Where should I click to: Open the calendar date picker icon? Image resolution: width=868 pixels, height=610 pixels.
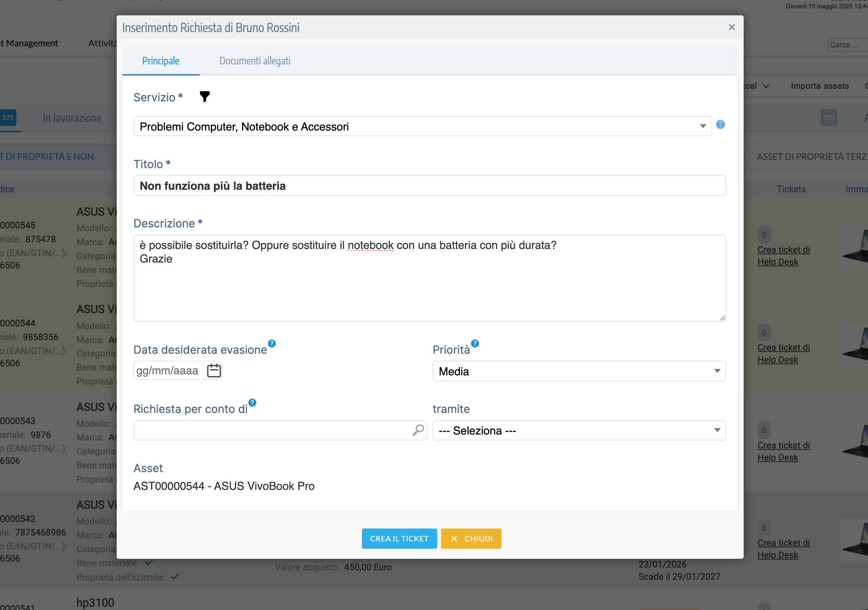coord(214,370)
